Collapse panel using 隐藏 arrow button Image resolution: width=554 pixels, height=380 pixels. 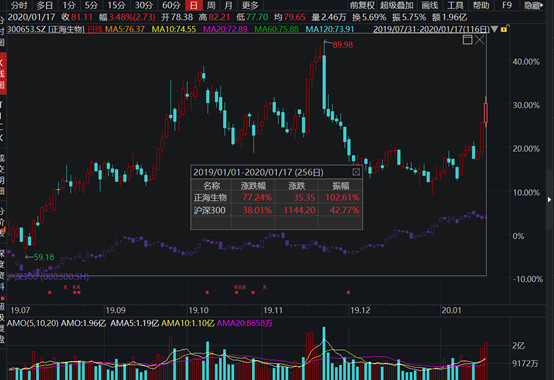click(534, 5)
